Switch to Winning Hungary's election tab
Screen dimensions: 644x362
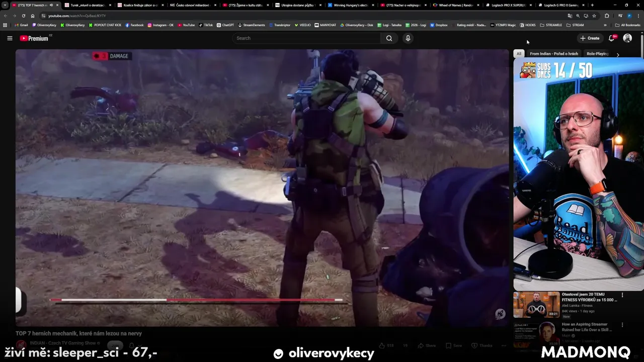point(350,5)
